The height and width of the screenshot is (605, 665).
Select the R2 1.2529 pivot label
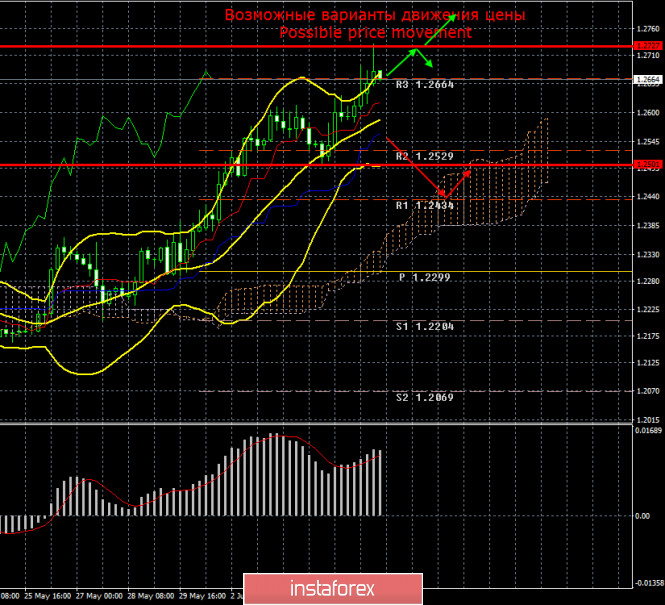[425, 157]
